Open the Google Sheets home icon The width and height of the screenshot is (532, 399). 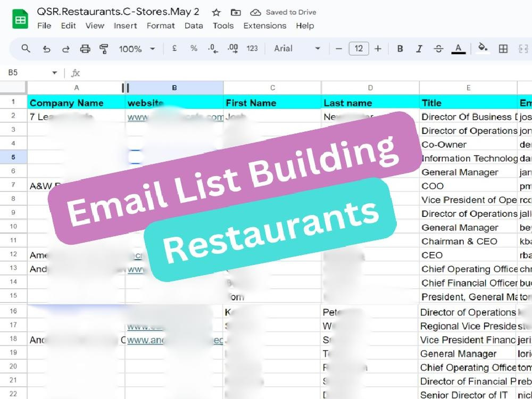20,19
